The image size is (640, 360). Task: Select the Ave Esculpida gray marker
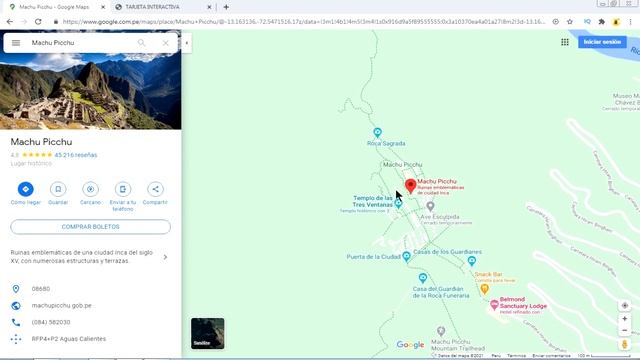click(430, 207)
